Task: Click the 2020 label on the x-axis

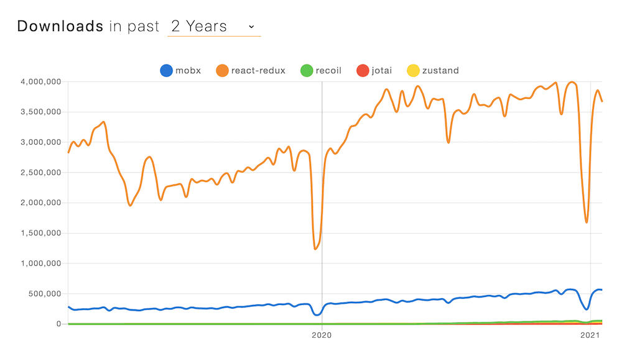Action: [x=322, y=335]
